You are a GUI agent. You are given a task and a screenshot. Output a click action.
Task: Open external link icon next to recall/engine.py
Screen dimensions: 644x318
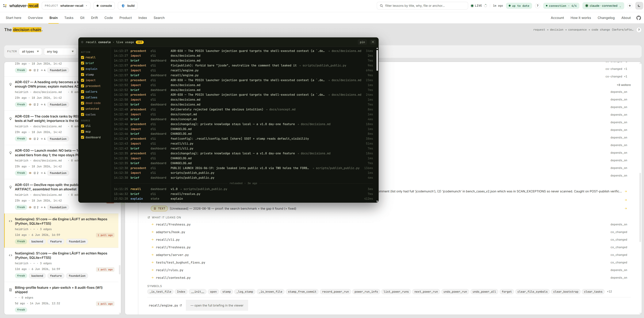click(181, 305)
